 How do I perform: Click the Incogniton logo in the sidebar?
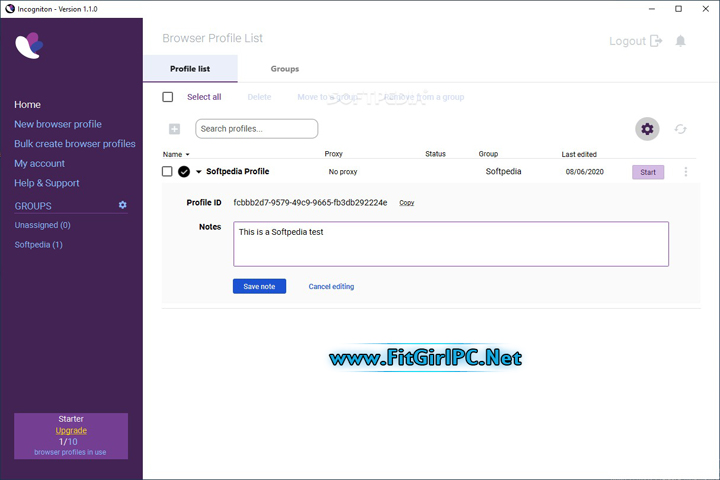29,45
